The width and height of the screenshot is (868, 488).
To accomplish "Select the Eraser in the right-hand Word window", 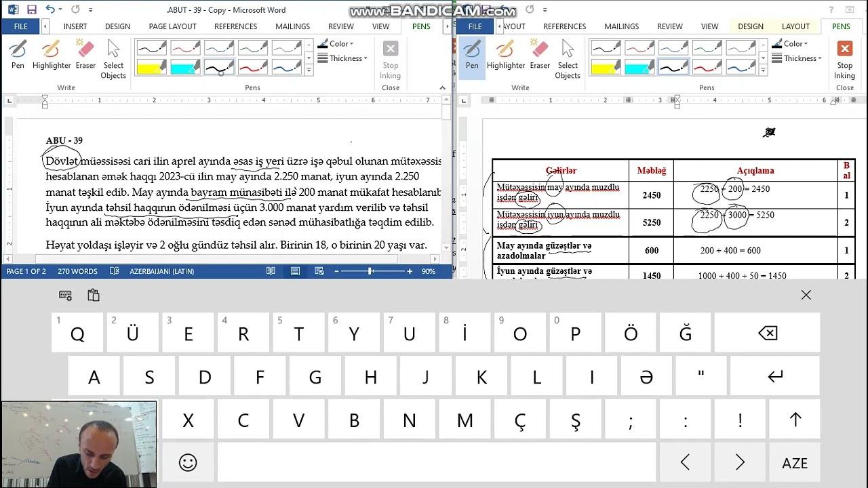I will click(x=540, y=55).
